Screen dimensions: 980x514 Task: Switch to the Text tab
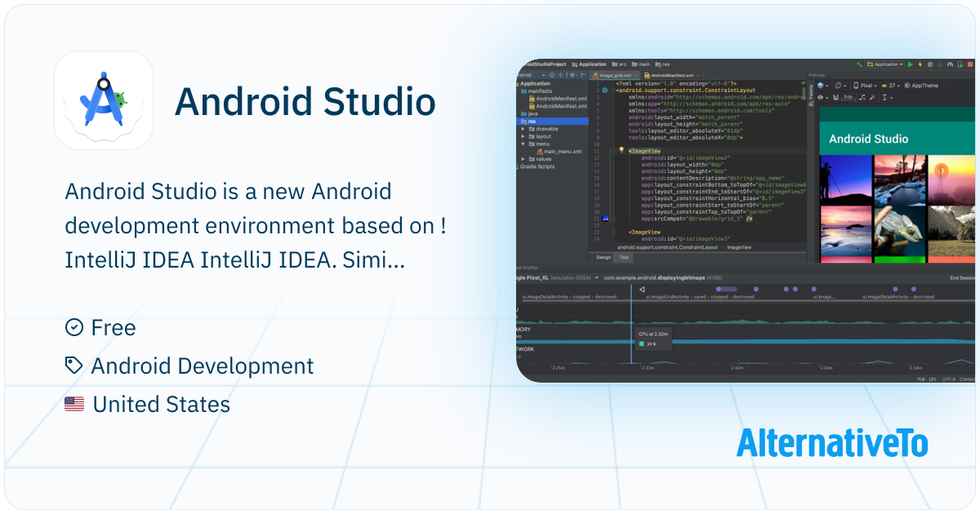624,257
